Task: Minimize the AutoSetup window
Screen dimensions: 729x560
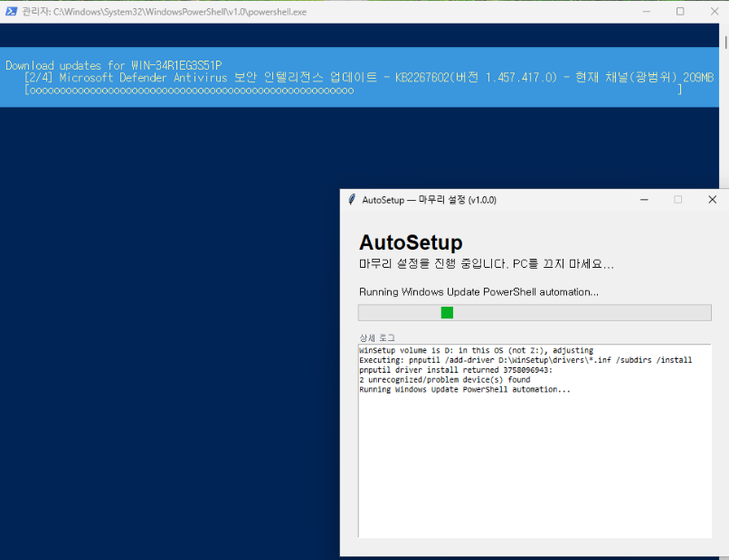Action: [x=644, y=200]
